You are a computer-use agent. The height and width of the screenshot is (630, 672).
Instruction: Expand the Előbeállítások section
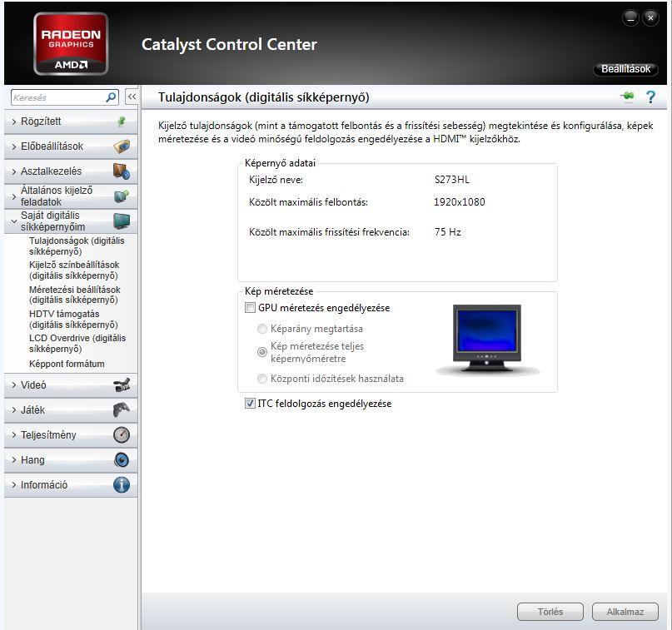71,146
